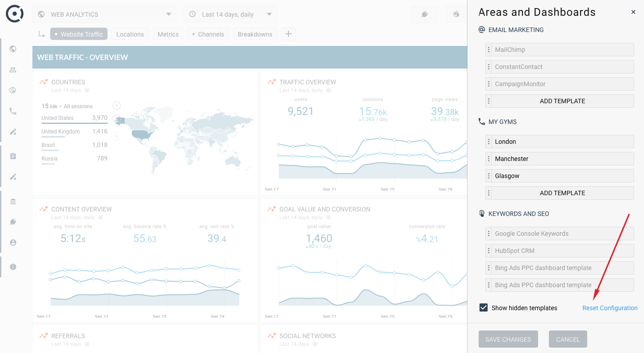Click the day/night theme icon in top bar
This screenshot has width=644, height=353.
[456, 14]
